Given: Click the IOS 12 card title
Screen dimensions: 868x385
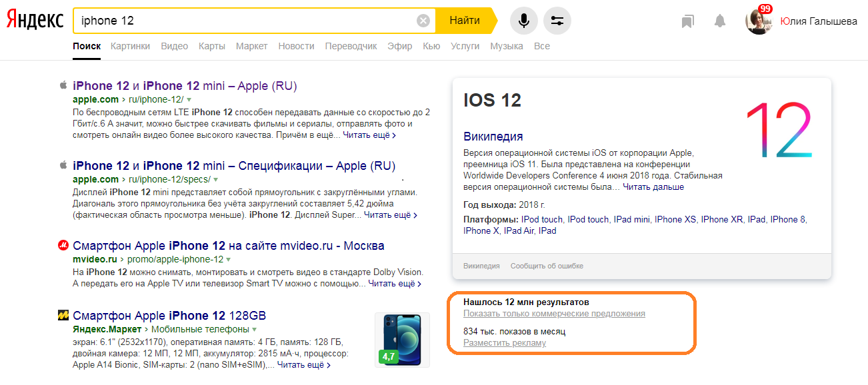Looking at the screenshot, I should [492, 100].
